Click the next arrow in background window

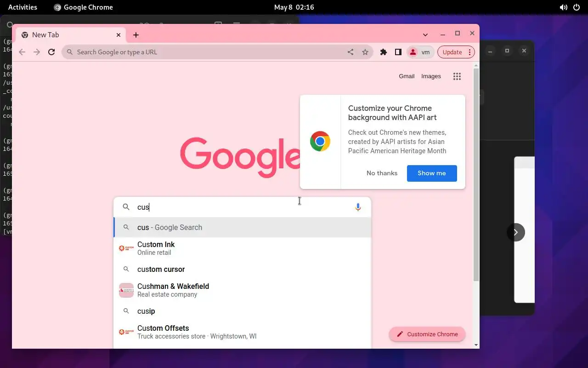pyautogui.click(x=516, y=232)
